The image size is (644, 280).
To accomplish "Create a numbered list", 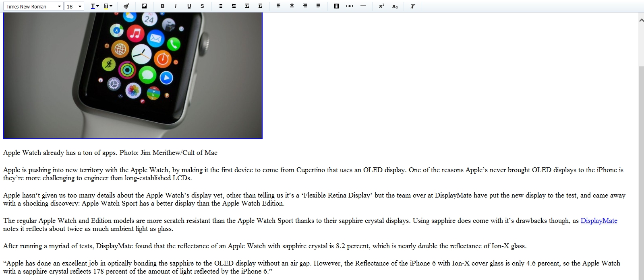I will point(234,6).
